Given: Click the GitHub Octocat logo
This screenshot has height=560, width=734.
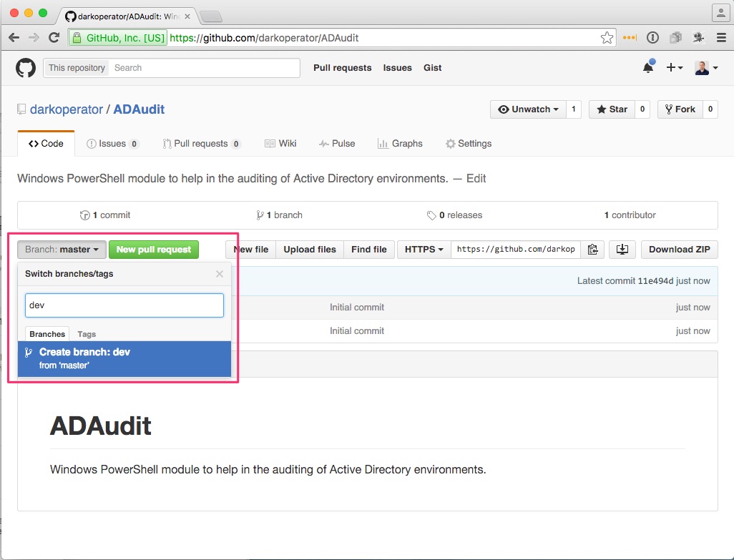Looking at the screenshot, I should 26,68.
